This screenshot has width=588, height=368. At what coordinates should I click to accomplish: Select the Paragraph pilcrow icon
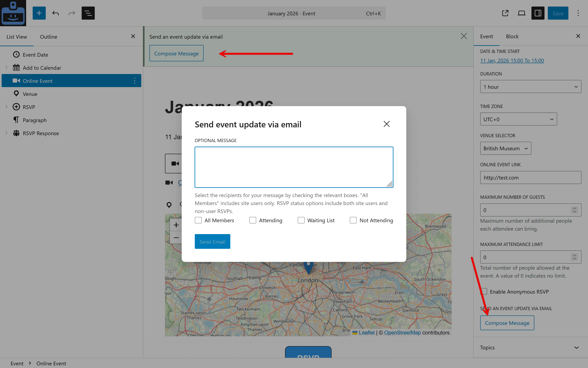pyautogui.click(x=16, y=120)
